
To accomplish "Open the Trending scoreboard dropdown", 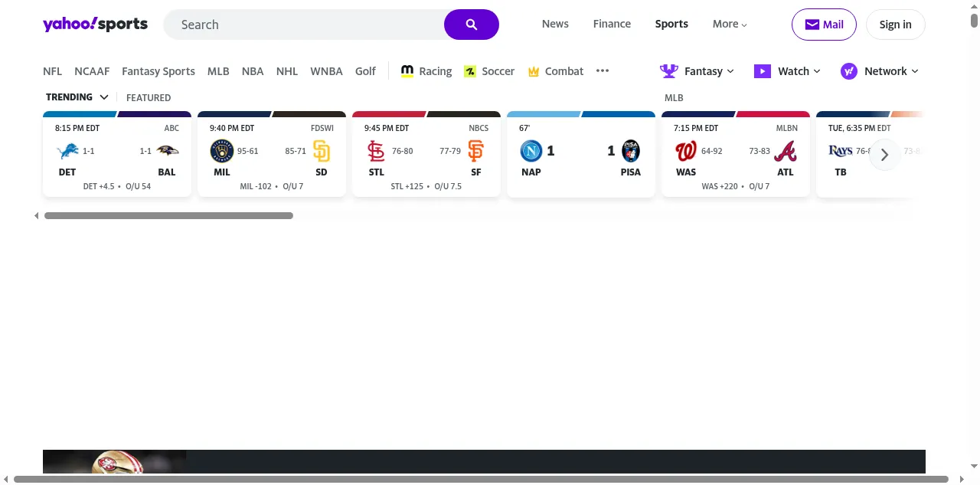I will pyautogui.click(x=77, y=97).
